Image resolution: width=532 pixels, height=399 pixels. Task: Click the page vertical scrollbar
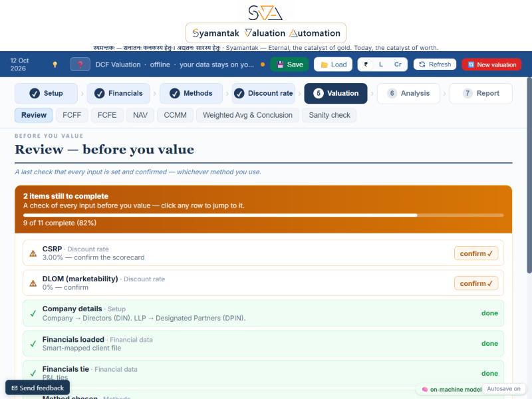coord(529,175)
